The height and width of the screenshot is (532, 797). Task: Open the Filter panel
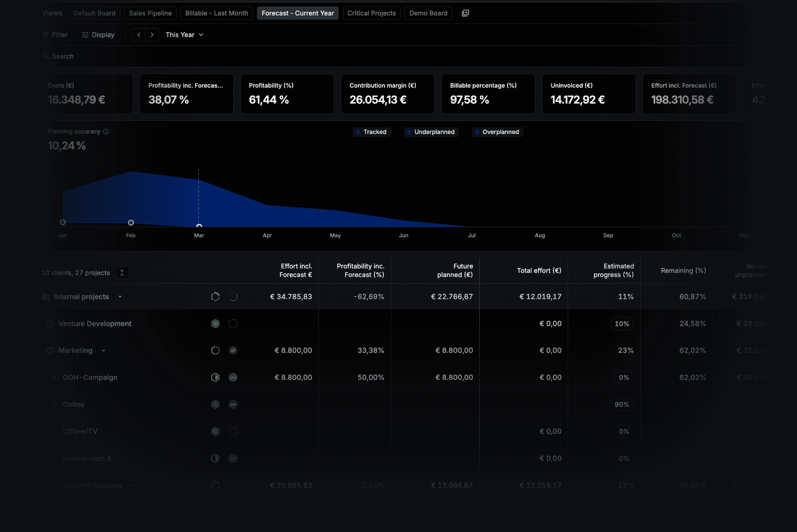pos(55,34)
